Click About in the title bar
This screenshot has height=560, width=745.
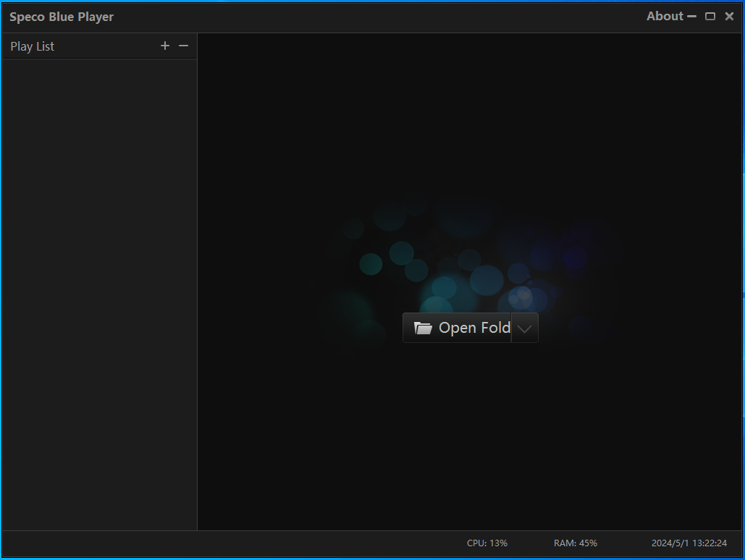coord(664,16)
